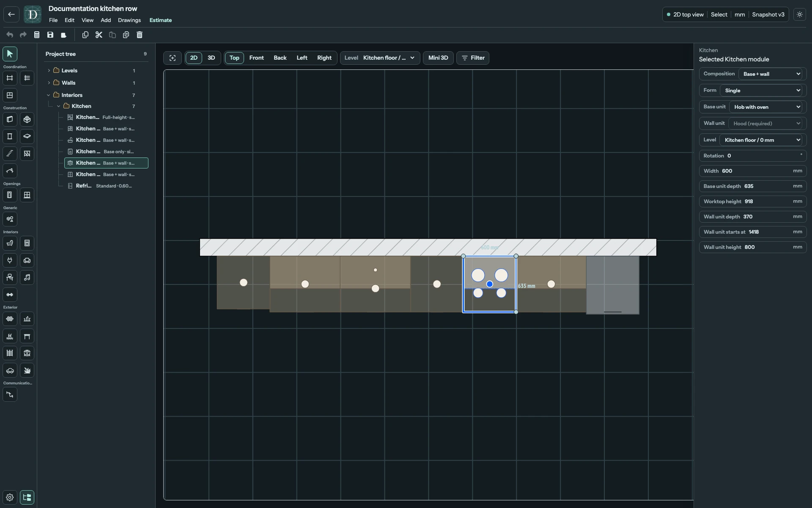Open the Base unit dropdown
Screen dimensions: 812x508
tap(766, 107)
